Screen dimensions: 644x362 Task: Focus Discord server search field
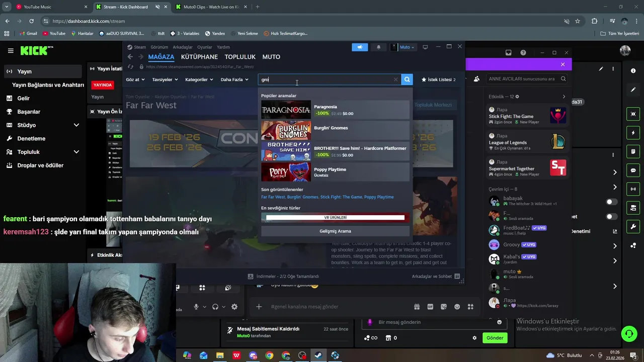pos(526,79)
